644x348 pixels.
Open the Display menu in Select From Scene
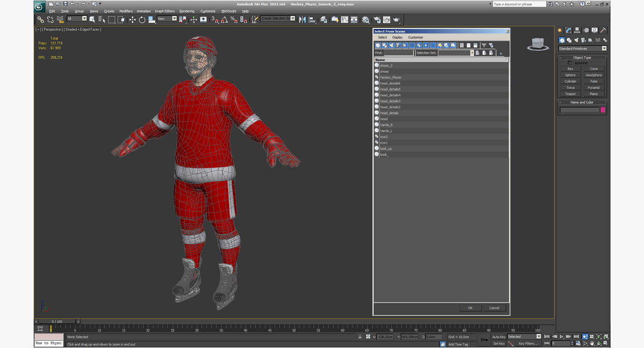tap(397, 37)
